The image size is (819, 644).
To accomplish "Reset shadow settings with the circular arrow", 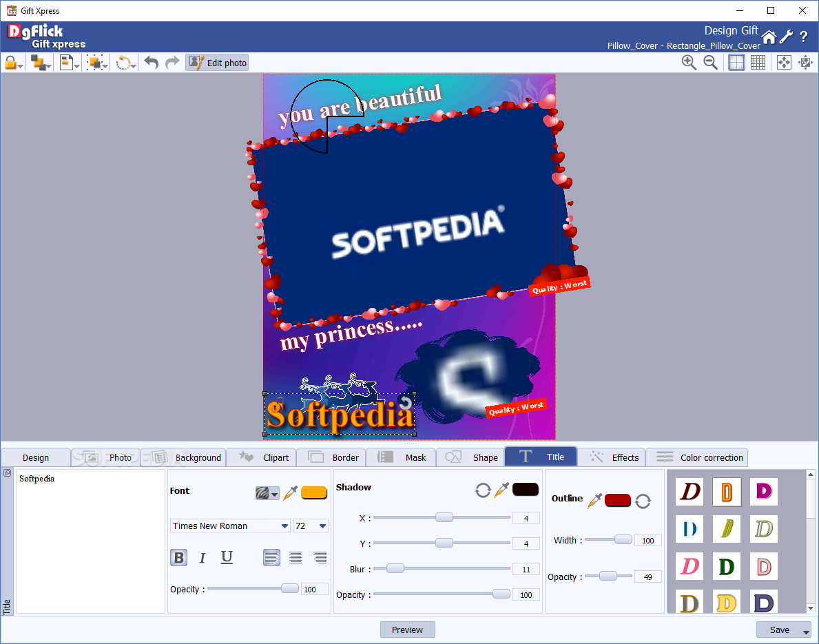I will pos(483,490).
